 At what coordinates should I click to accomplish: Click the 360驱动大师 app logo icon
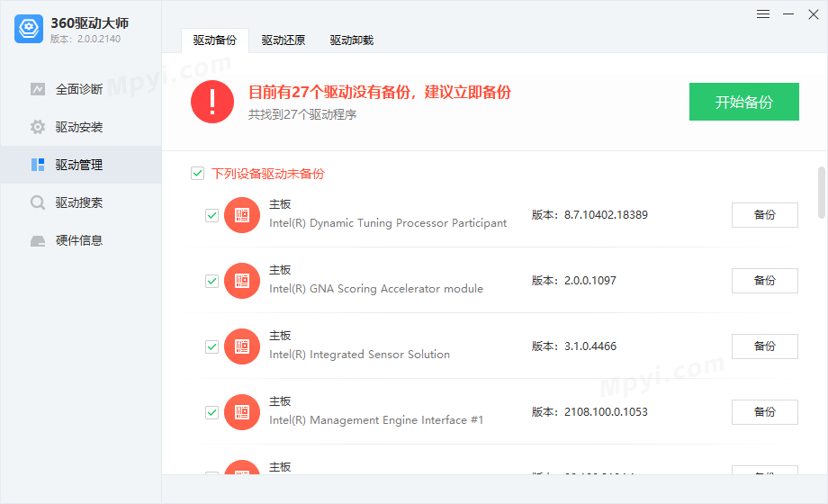coord(29,29)
